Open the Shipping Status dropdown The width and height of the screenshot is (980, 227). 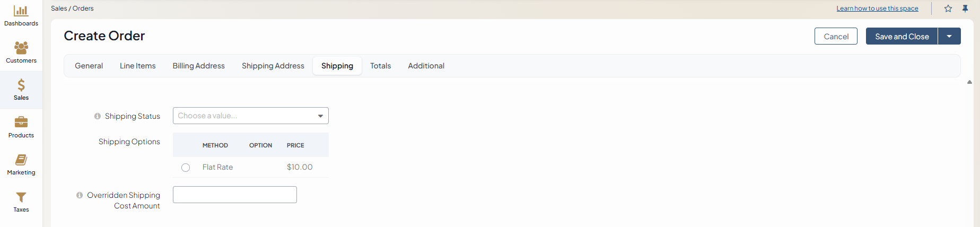[250, 116]
